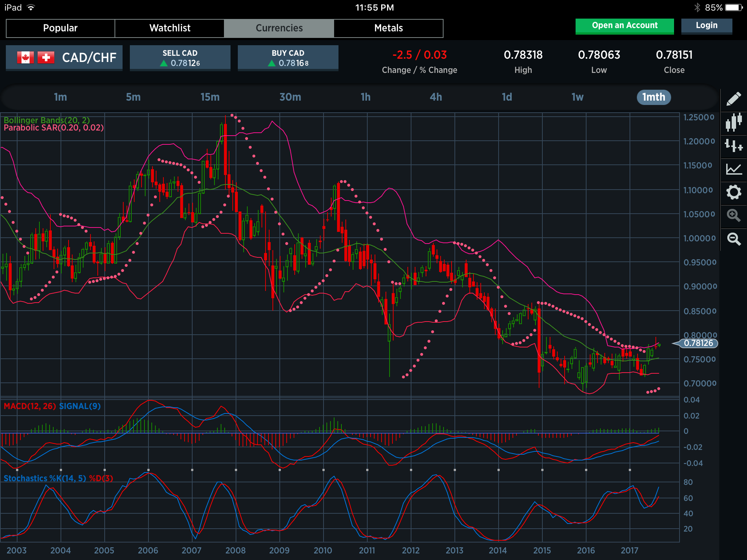The width and height of the screenshot is (747, 560).
Task: Tap the Change / % Change label
Action: [x=419, y=70]
